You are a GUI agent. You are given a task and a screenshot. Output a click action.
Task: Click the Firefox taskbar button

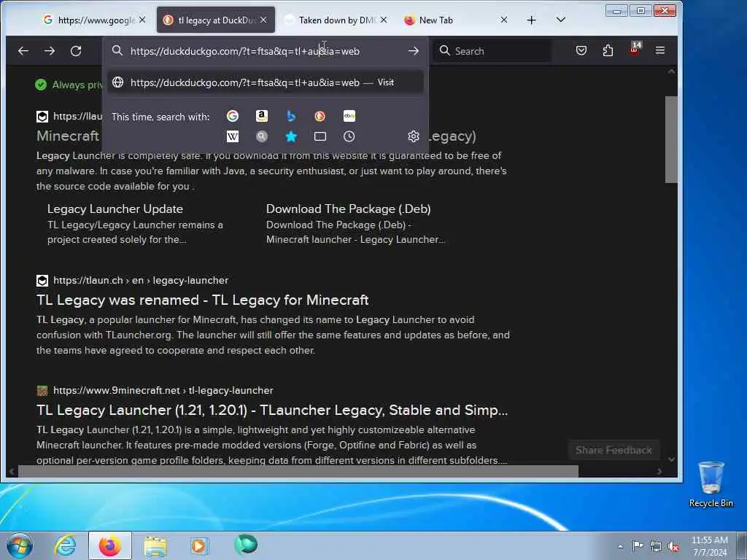coord(110,545)
